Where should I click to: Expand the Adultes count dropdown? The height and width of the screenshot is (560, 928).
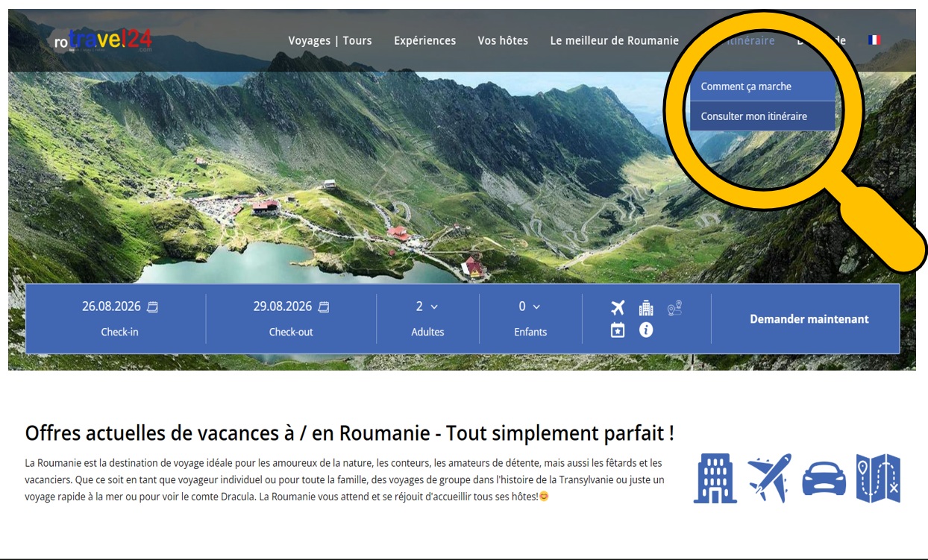(x=427, y=306)
